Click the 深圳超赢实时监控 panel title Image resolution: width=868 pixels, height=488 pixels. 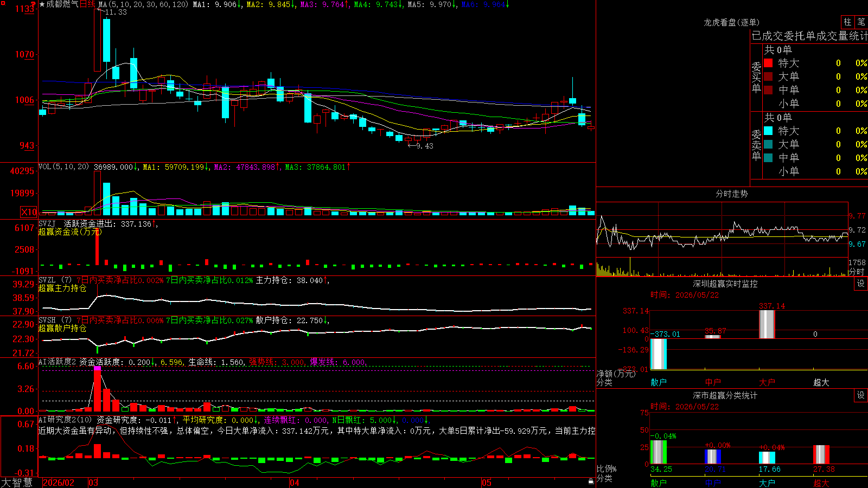725,284
